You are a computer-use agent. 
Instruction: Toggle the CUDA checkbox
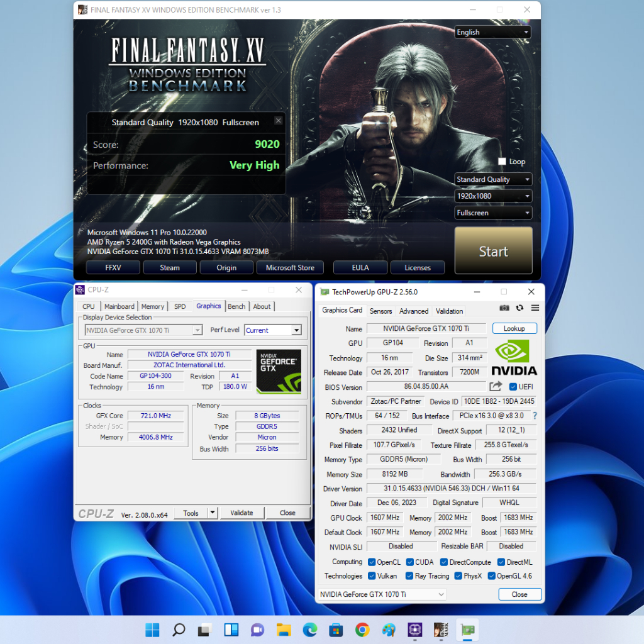(410, 562)
